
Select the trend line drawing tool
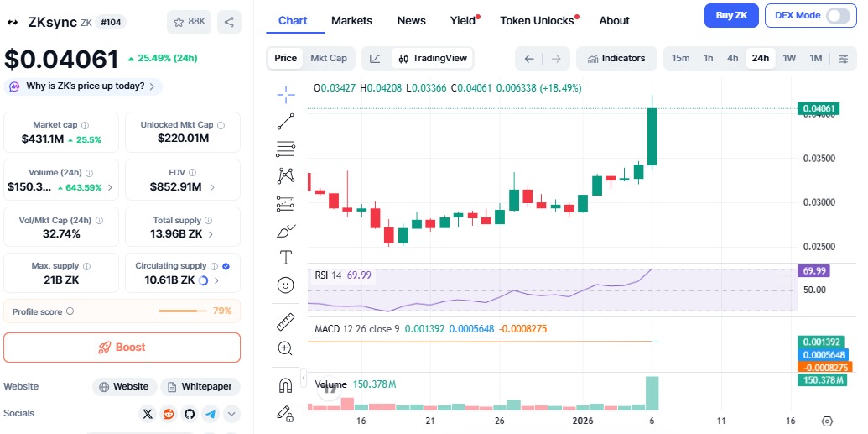pos(286,121)
